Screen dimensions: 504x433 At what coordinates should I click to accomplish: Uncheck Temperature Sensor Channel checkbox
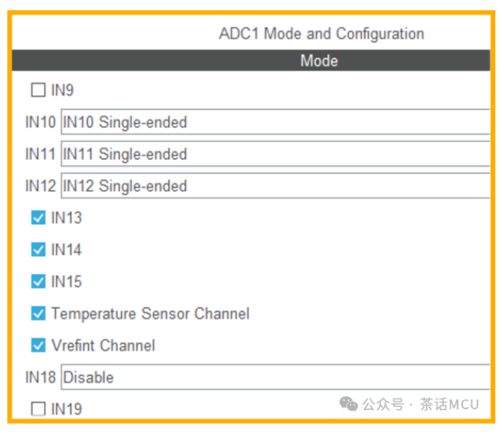point(38,313)
